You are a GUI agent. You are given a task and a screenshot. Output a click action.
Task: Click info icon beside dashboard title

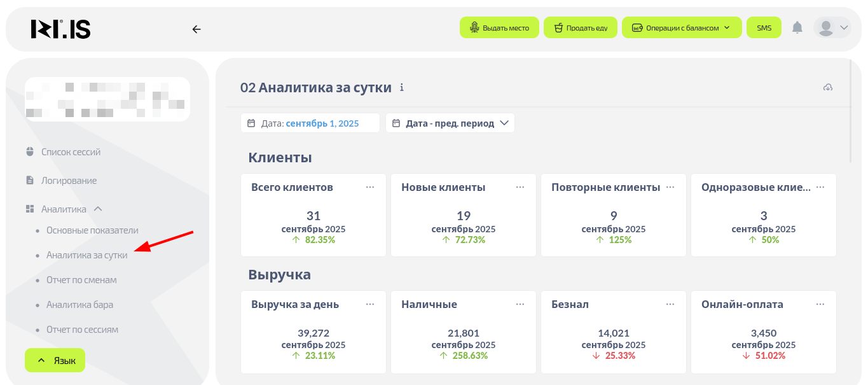point(401,88)
